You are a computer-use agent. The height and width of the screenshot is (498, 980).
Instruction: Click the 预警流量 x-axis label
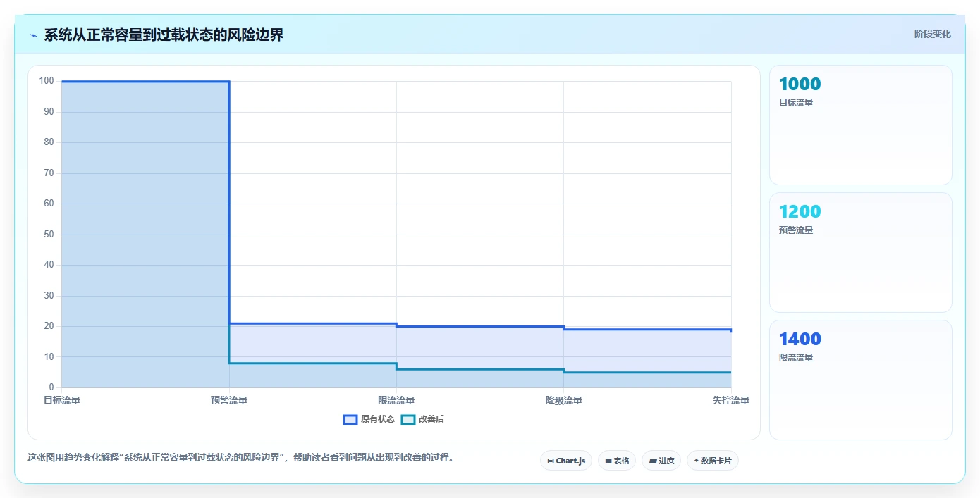229,400
